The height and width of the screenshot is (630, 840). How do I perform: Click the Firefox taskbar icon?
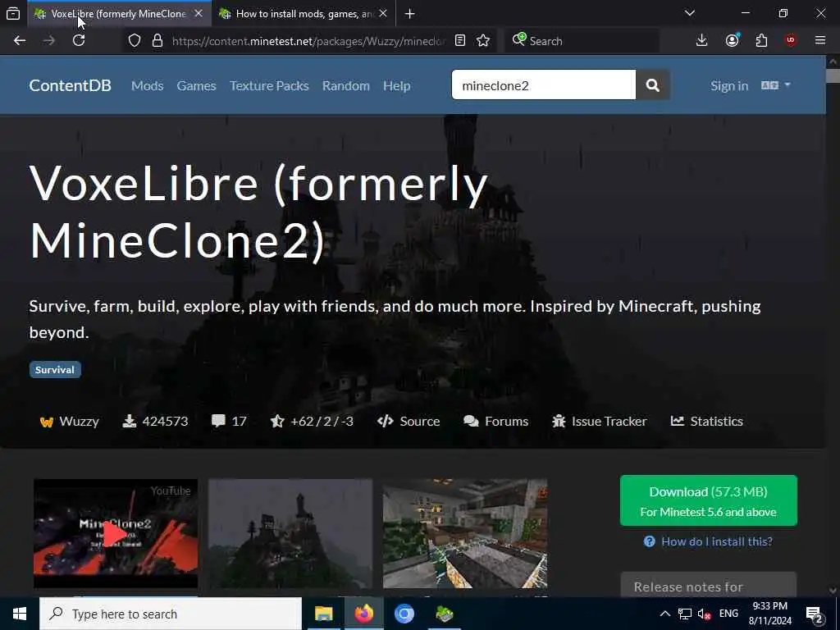click(363, 614)
